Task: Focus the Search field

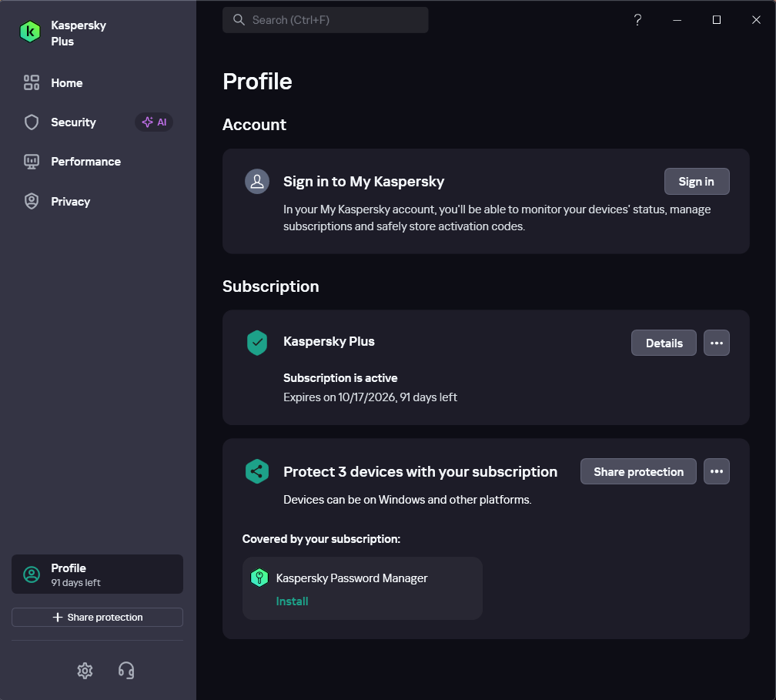Action: click(x=325, y=20)
